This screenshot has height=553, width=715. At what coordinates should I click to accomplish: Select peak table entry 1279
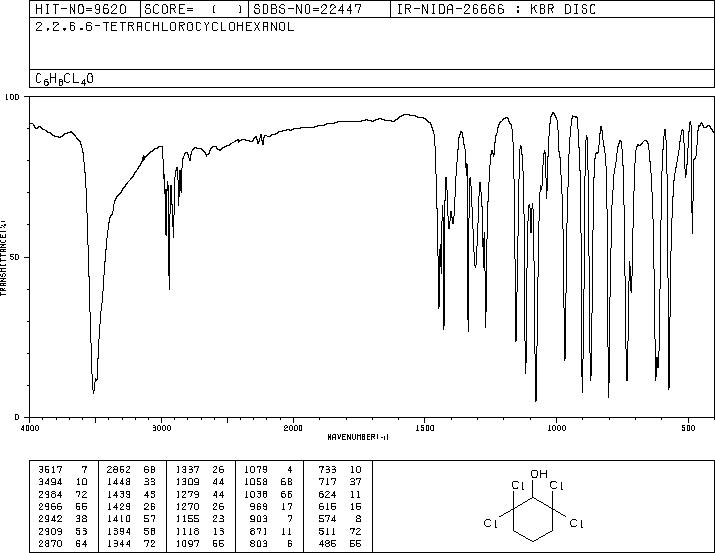[187, 494]
